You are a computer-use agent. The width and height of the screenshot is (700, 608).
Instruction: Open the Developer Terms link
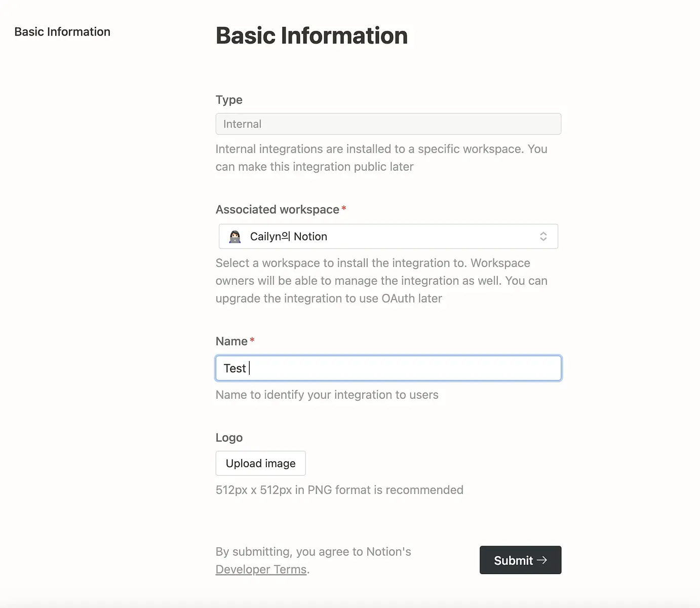261,569
